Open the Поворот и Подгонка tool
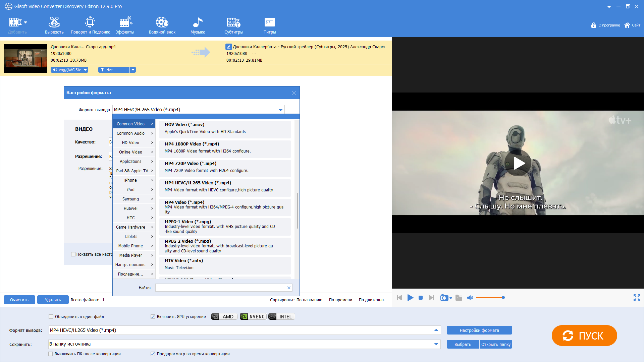This screenshot has height=362, width=644. (90, 25)
